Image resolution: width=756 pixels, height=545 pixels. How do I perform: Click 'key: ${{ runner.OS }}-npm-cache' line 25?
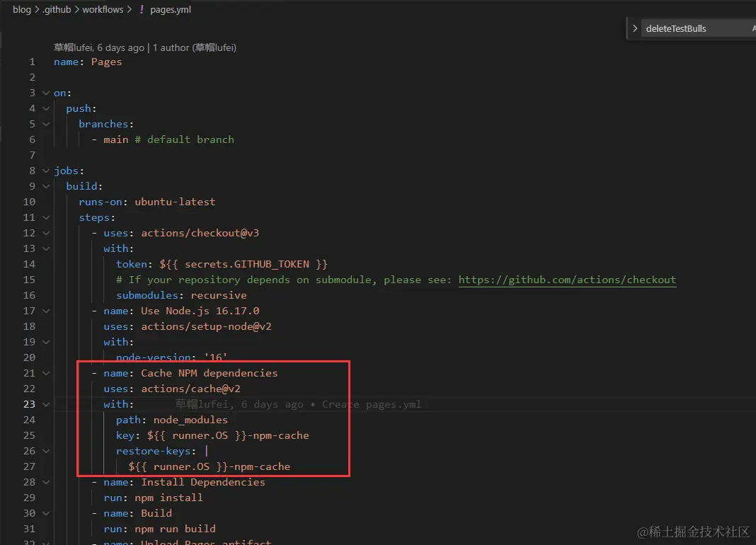click(x=212, y=435)
